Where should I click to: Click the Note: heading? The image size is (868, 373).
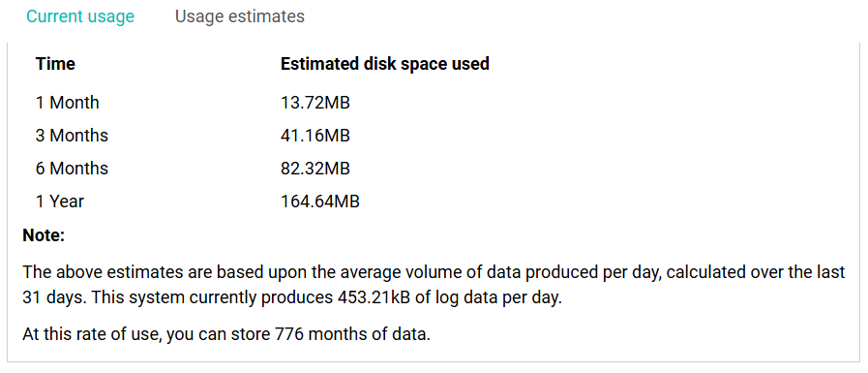click(44, 235)
